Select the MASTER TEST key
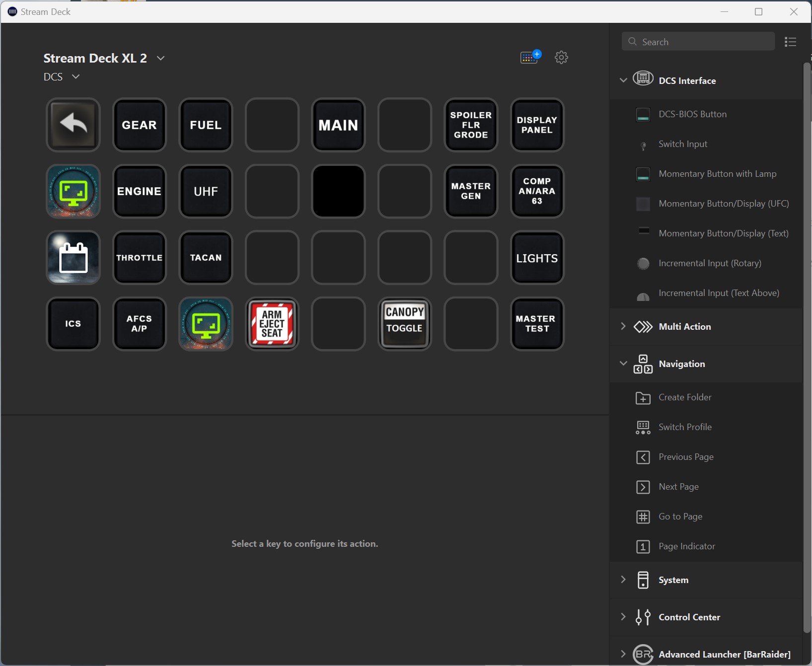The image size is (812, 666). [537, 324]
